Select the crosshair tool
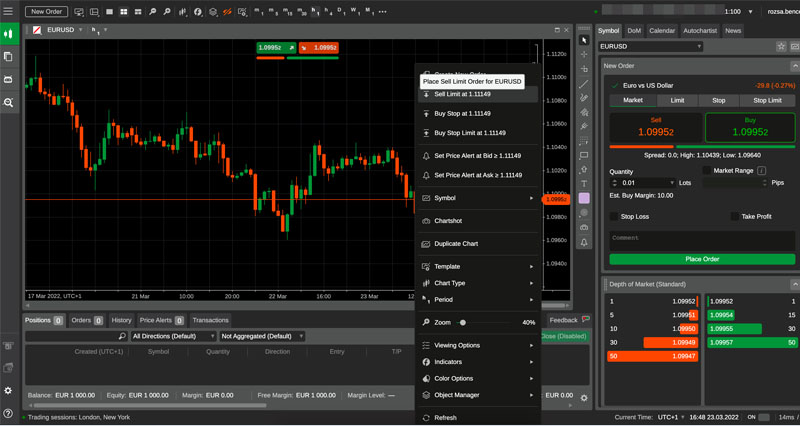Image resolution: width=800 pixels, height=426 pixels. (x=584, y=55)
